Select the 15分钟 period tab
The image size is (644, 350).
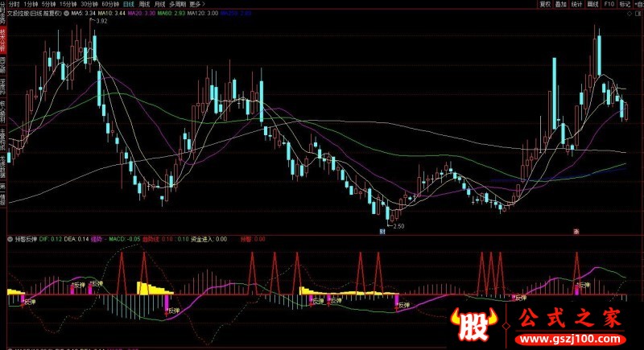[68, 4]
